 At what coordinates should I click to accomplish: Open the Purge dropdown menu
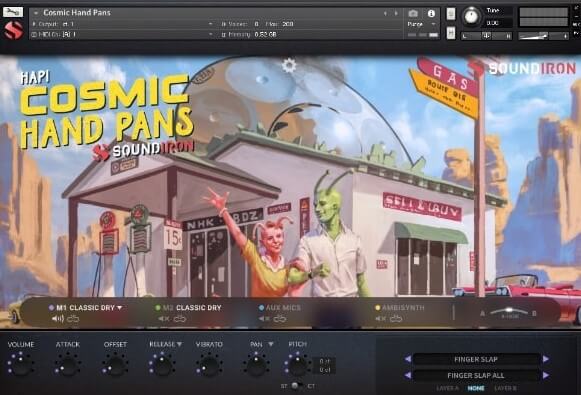click(x=421, y=24)
